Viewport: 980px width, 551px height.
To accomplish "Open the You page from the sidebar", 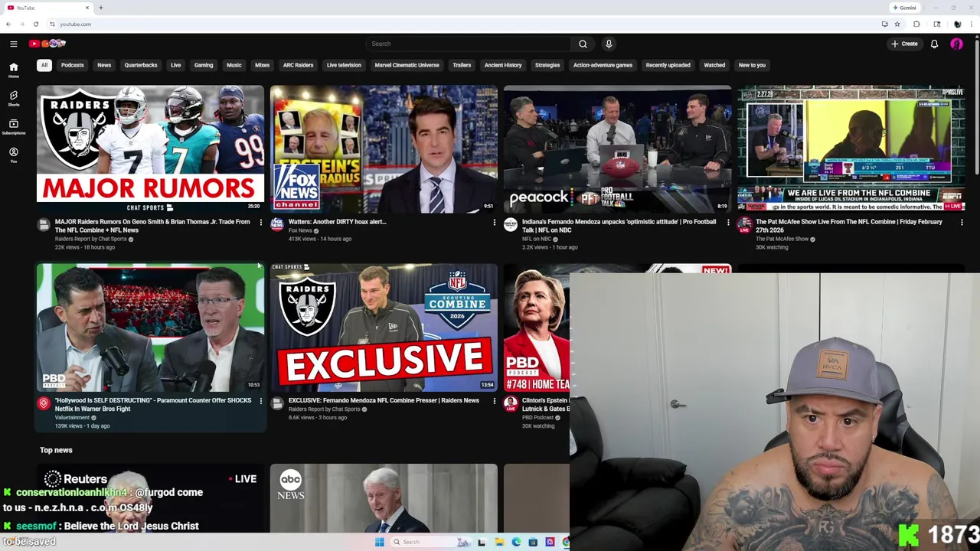I will click(13, 155).
